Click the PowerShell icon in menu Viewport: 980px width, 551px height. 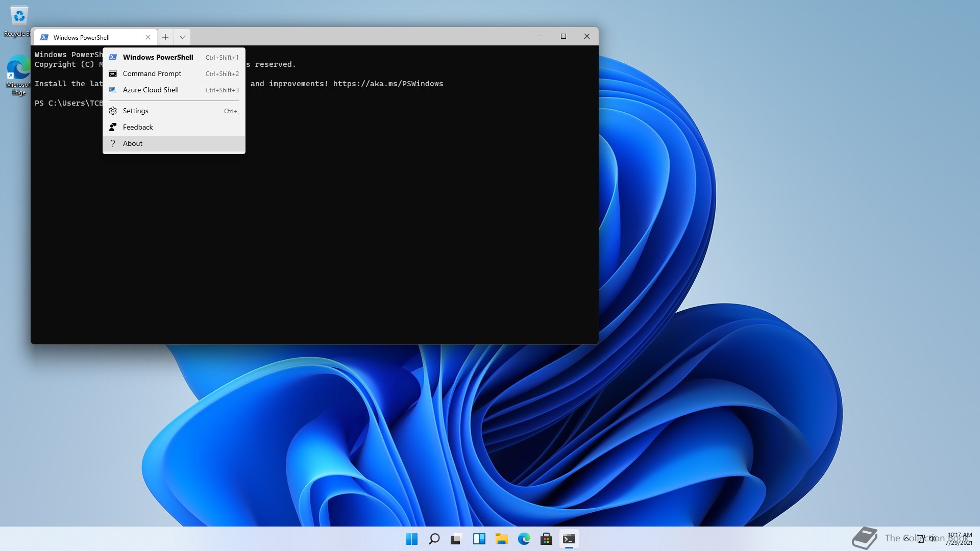coord(113,57)
